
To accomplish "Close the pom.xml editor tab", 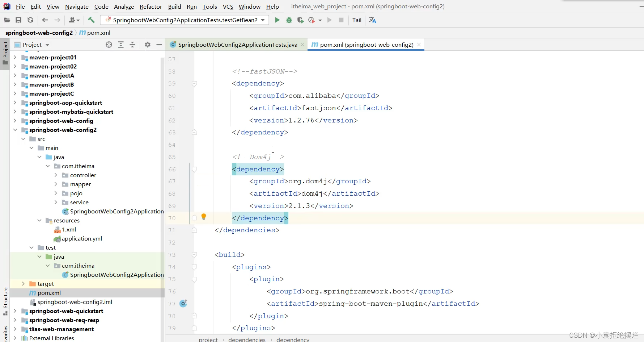I will point(419,45).
